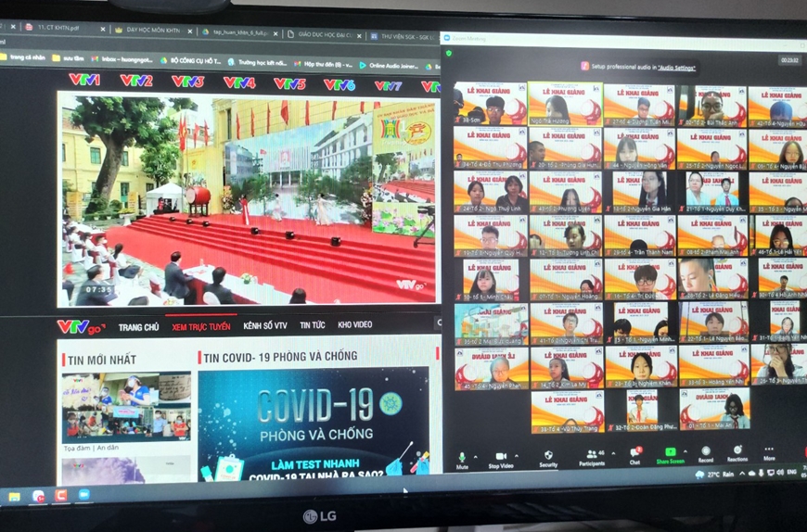Switch to the "DẠY HỌC MÔN KHTN" browser tab
The width and height of the screenshot is (807, 532).
153,31
